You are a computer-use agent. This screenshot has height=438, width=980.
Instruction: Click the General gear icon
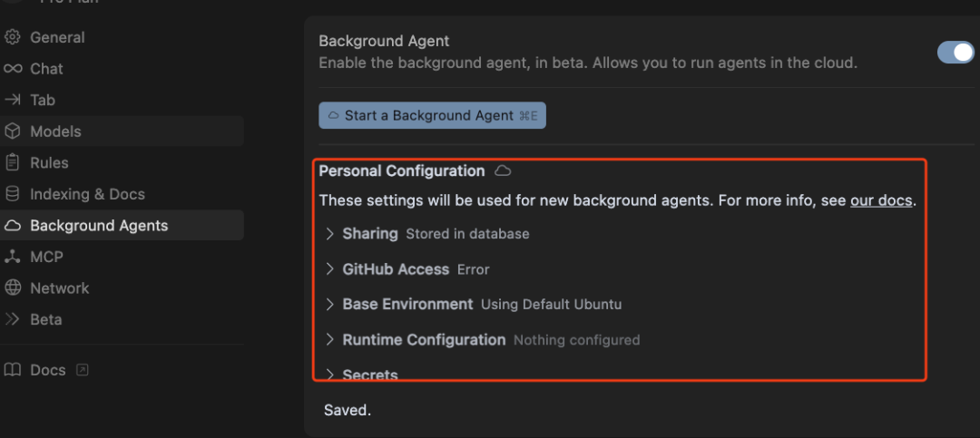pos(13,37)
